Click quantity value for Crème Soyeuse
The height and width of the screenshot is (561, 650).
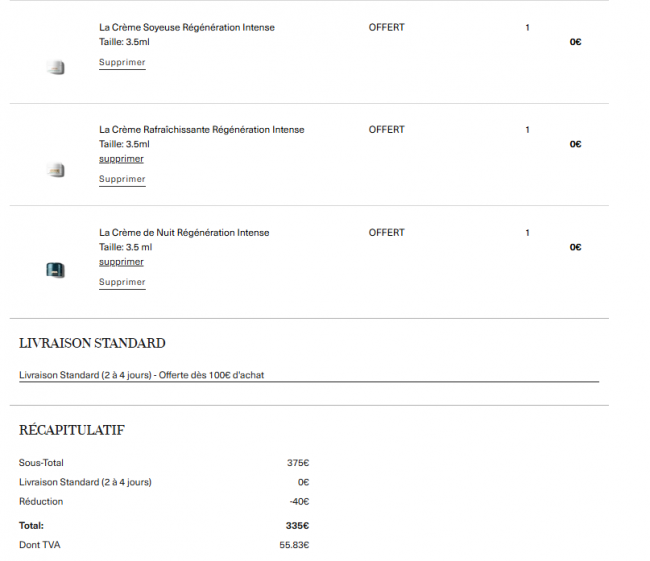pyautogui.click(x=527, y=28)
